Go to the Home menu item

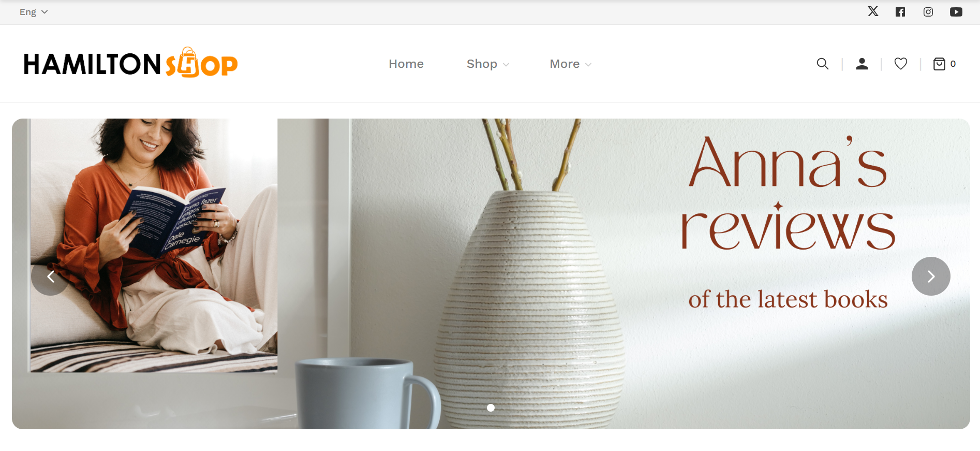tap(406, 64)
